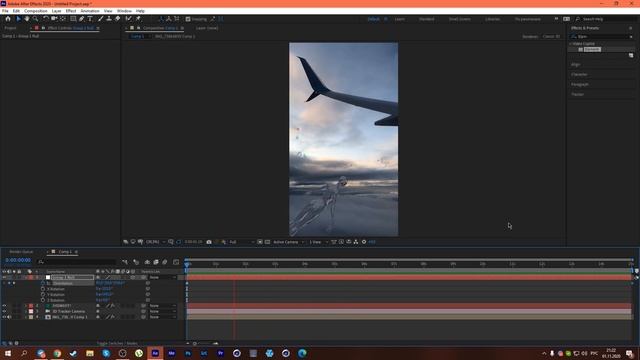Viewport: 640px width, 360px height.
Task: Open the Animation menu
Action: (x=90, y=11)
